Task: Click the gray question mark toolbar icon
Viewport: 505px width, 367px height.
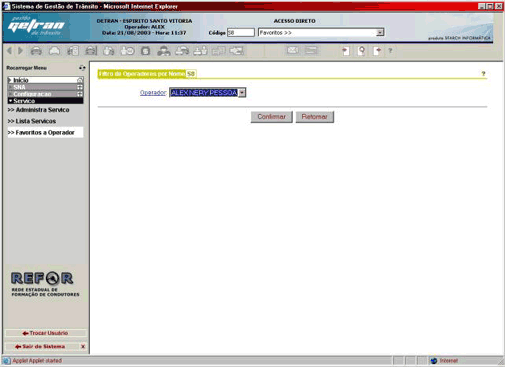Action: pos(390,51)
